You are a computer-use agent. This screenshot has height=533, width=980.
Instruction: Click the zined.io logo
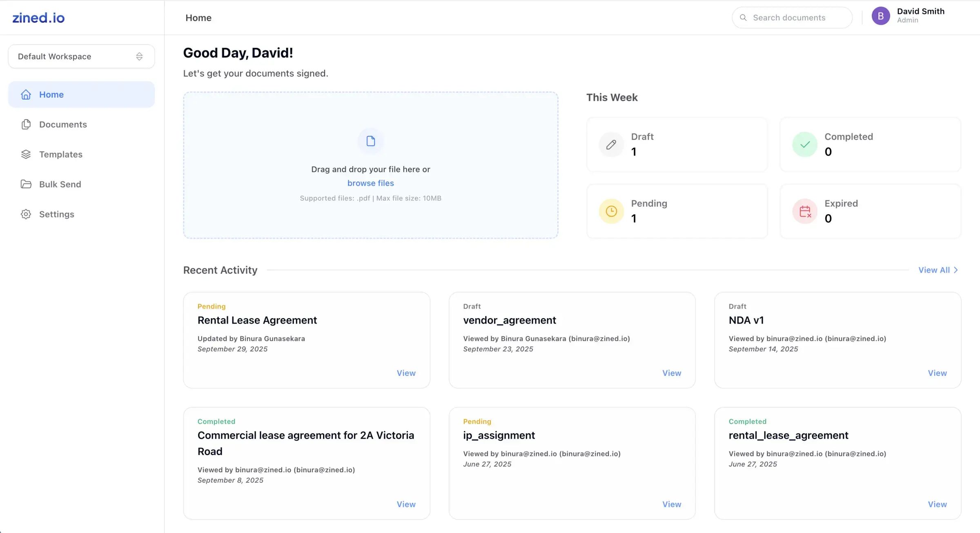pyautogui.click(x=38, y=17)
